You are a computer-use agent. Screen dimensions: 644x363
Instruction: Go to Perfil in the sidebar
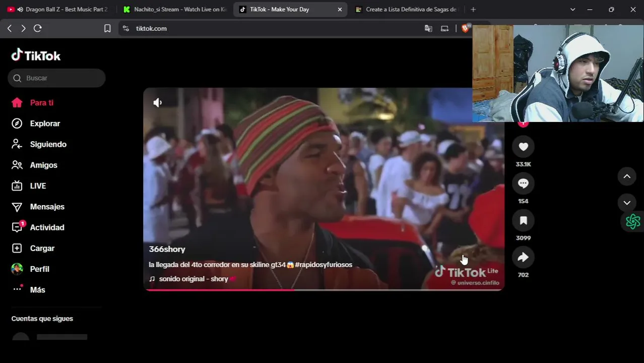(39, 269)
